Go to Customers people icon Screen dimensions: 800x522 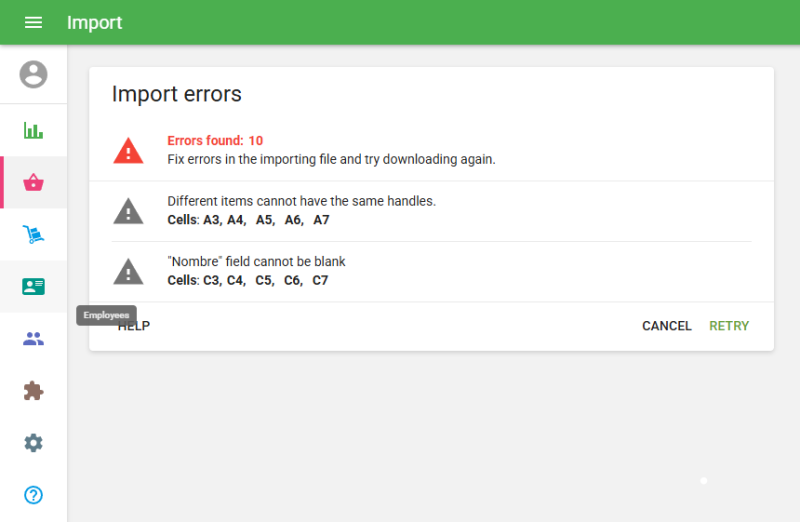[x=33, y=339]
